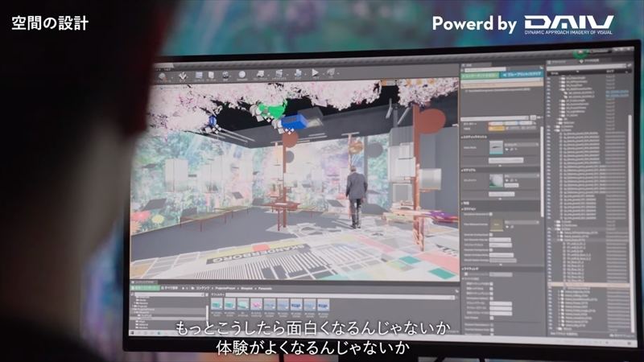
Task: Click the Content breadcrumb folder
Action: (x=202, y=288)
